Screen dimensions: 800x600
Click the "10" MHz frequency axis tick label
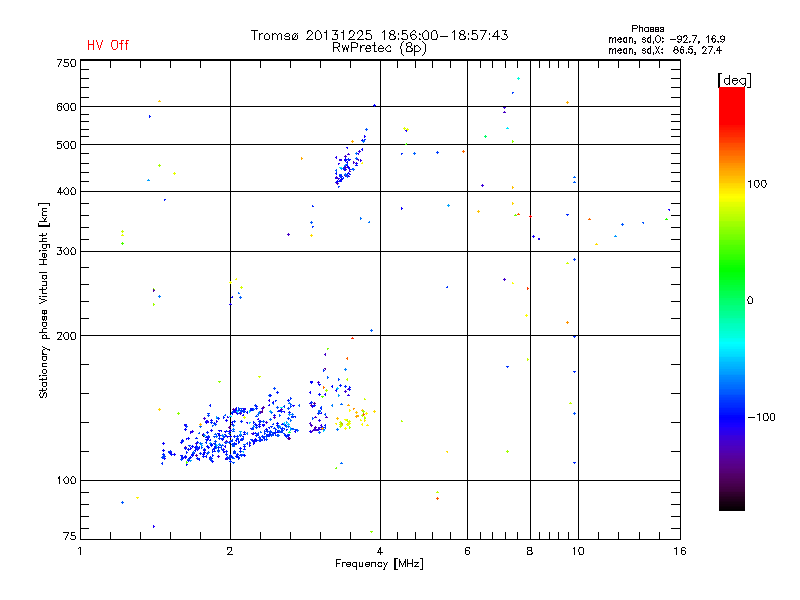coord(578,551)
